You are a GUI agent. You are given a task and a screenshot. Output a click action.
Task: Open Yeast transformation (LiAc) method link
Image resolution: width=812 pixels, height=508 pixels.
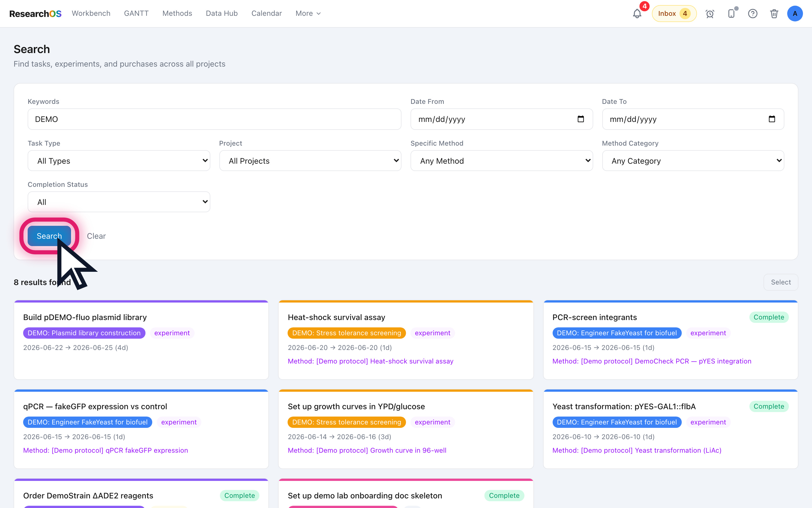point(637,450)
